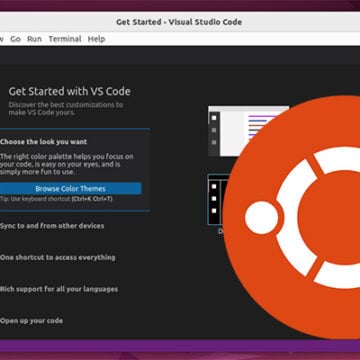
Task: Expand 'One shortcut to access everything' step
Action: coord(58,257)
